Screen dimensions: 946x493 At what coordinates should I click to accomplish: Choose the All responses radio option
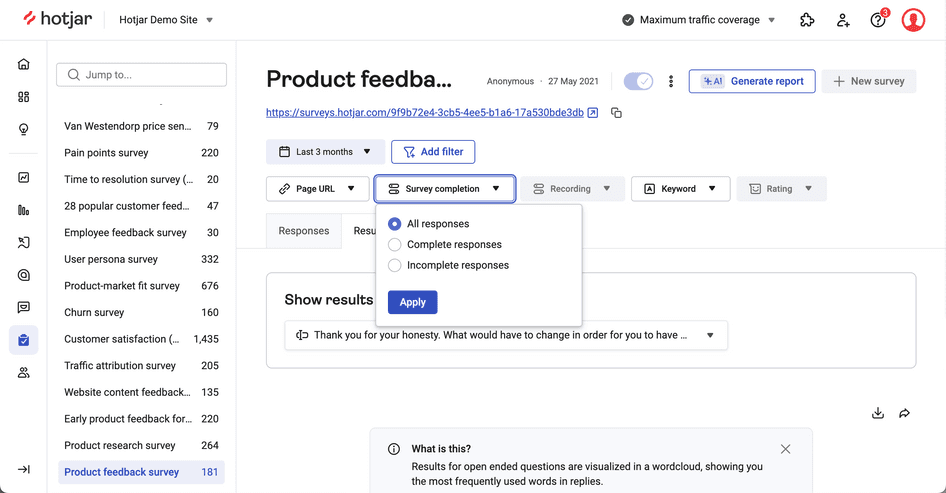point(395,224)
